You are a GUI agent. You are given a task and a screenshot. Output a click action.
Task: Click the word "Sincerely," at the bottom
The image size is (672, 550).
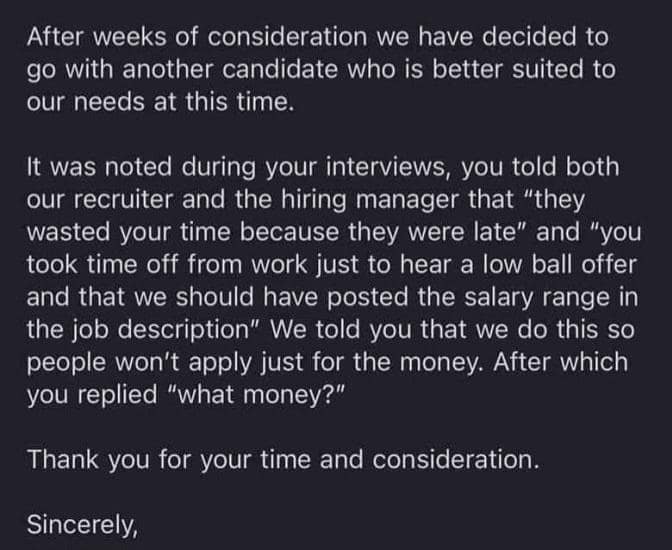coord(82,523)
